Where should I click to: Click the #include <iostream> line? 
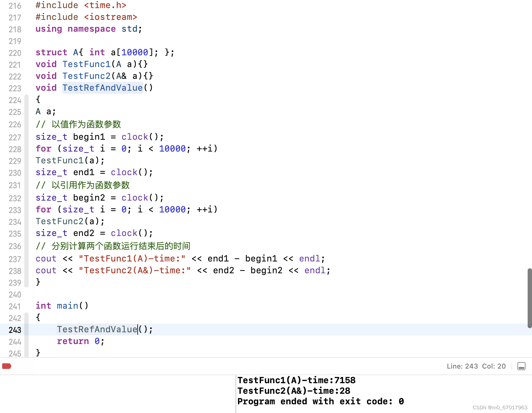(86, 17)
